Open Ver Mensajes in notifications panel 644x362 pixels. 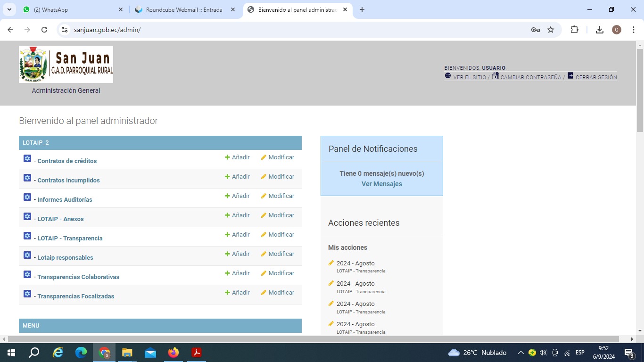pos(381,184)
